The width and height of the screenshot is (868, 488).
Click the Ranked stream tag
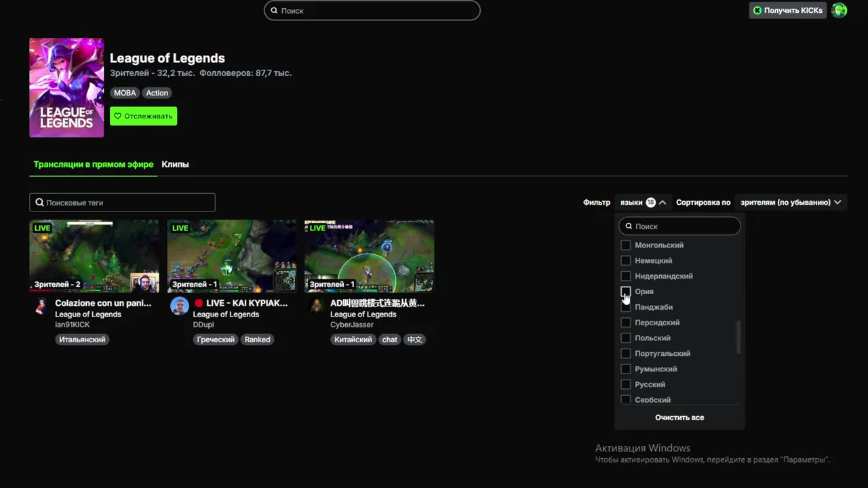tap(257, 340)
